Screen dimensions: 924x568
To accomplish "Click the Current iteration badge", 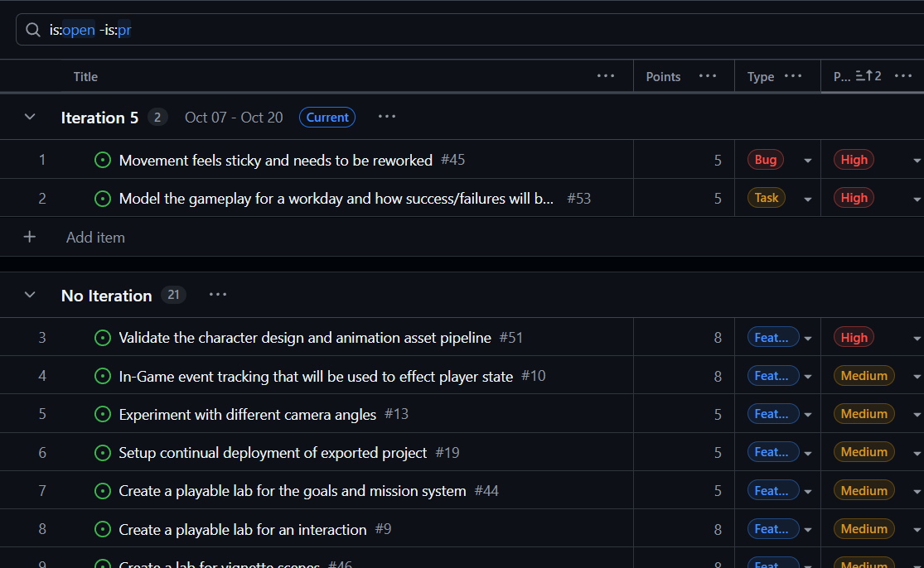I will click(x=327, y=117).
